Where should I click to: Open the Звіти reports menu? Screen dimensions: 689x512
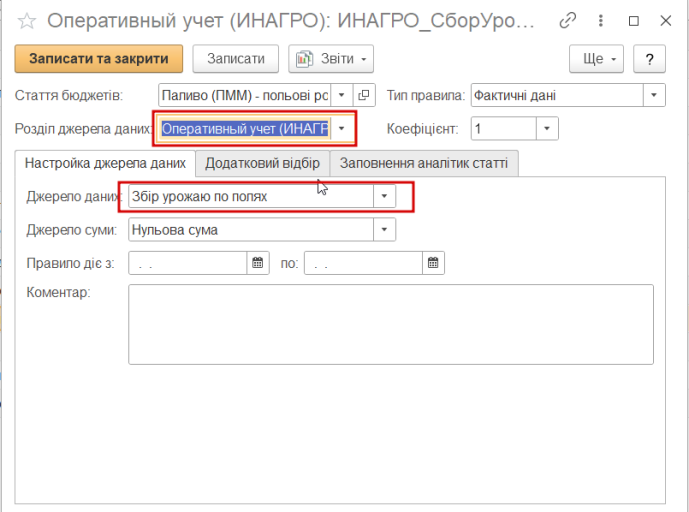(331, 58)
